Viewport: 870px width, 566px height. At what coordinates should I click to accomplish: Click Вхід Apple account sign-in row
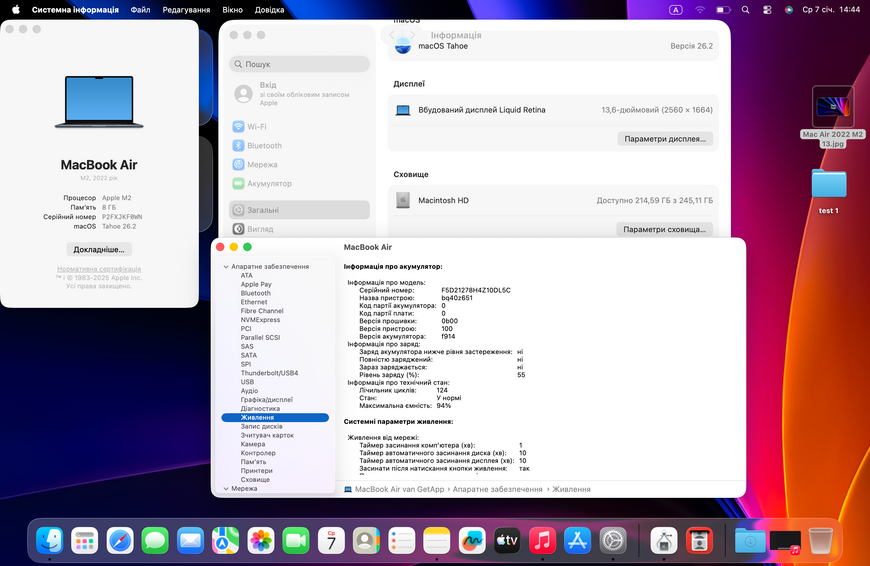pyautogui.click(x=300, y=94)
